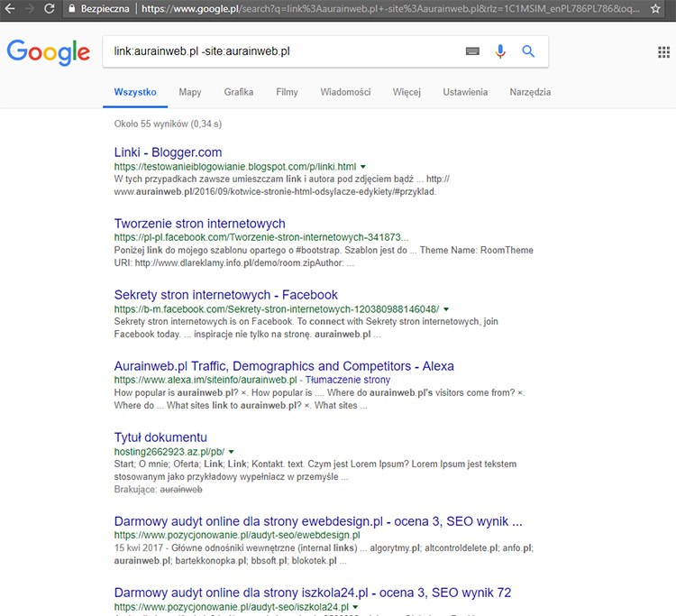Click the browser back arrow
The width and height of the screenshot is (676, 616).
pyautogui.click(x=10, y=8)
